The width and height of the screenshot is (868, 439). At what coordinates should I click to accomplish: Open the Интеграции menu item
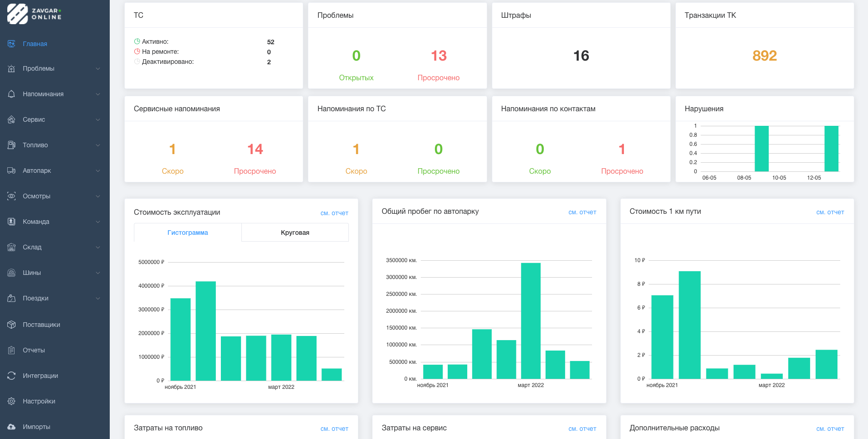[55, 376]
